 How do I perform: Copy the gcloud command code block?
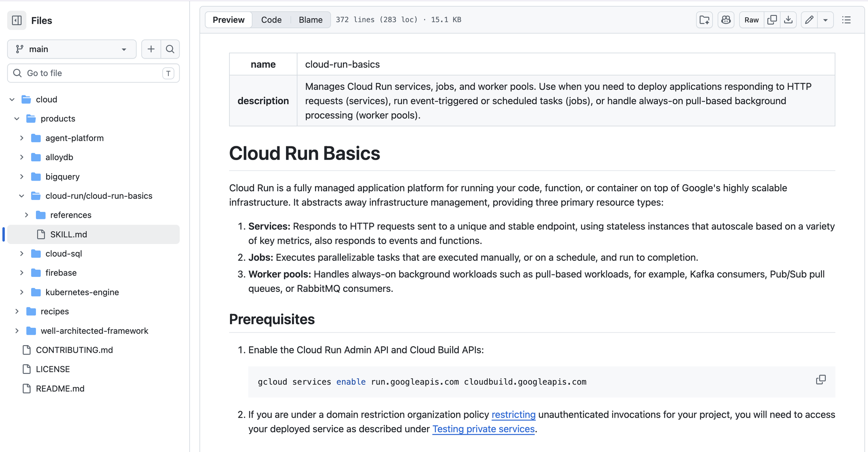821,380
